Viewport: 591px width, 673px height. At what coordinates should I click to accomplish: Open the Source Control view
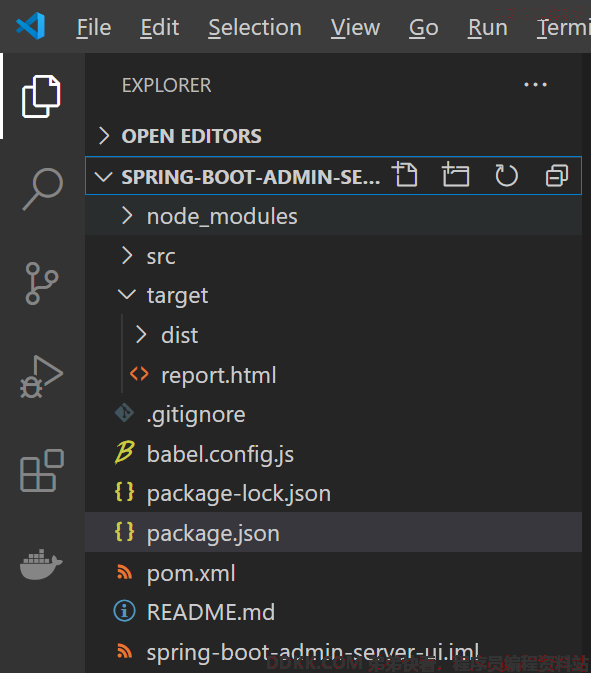tap(42, 284)
